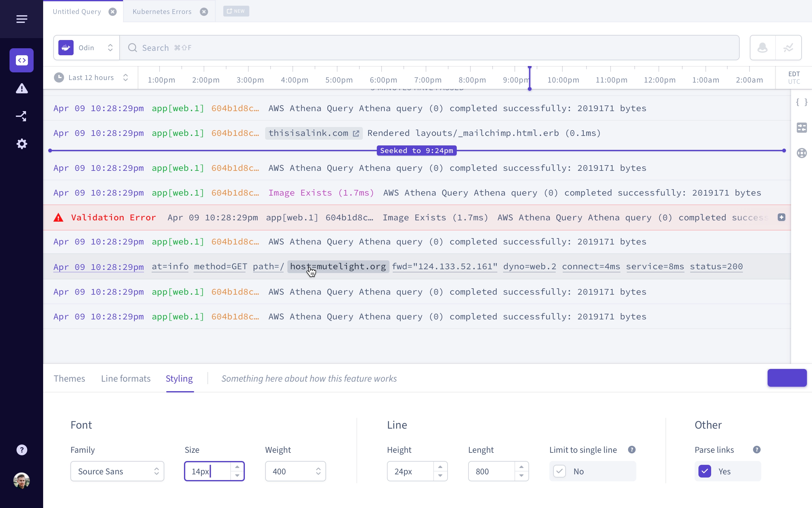Show help for Limit to single line

pyautogui.click(x=632, y=450)
